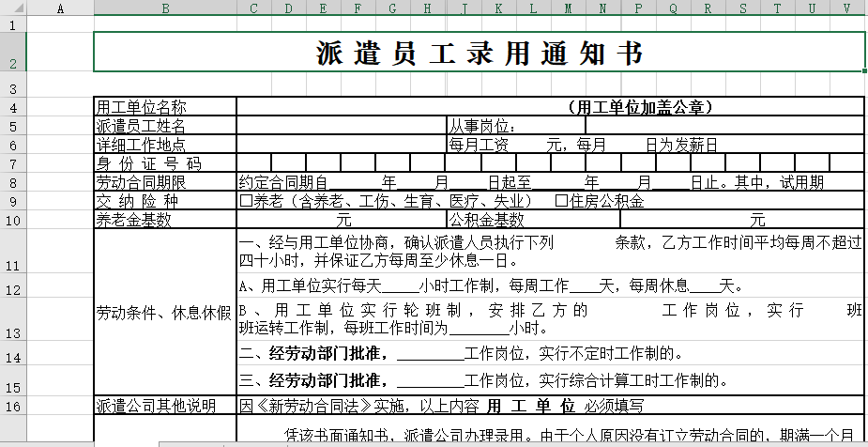Click the 劳动条件、休息休假 cell
Viewport: 868px width, 447px height.
(165, 312)
